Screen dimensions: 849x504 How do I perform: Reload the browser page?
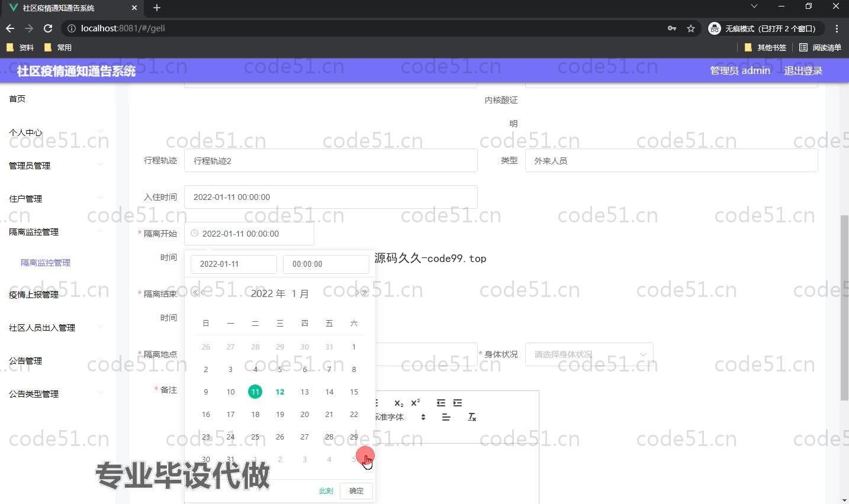48,28
